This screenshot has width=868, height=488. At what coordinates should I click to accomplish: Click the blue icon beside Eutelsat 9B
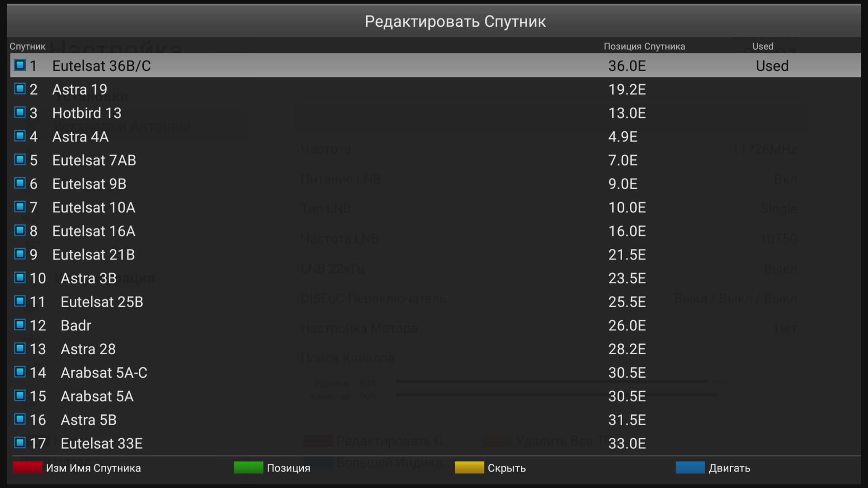[20, 183]
